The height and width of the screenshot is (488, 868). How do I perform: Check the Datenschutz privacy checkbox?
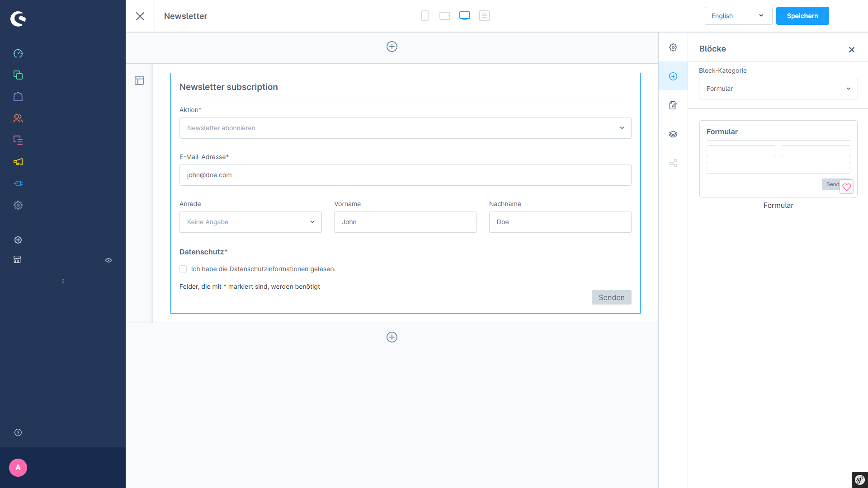click(183, 269)
